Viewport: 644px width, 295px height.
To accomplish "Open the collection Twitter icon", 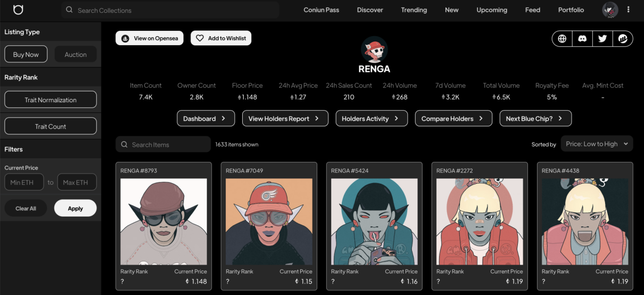I will click(x=602, y=38).
